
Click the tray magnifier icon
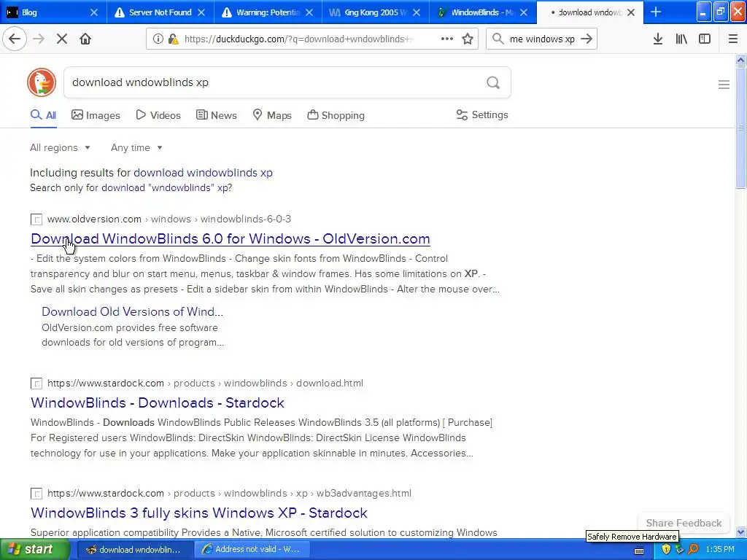[x=693, y=550]
